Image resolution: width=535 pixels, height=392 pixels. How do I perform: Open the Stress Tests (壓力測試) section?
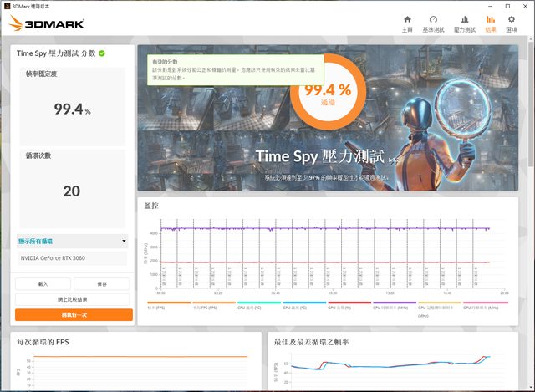point(464,23)
